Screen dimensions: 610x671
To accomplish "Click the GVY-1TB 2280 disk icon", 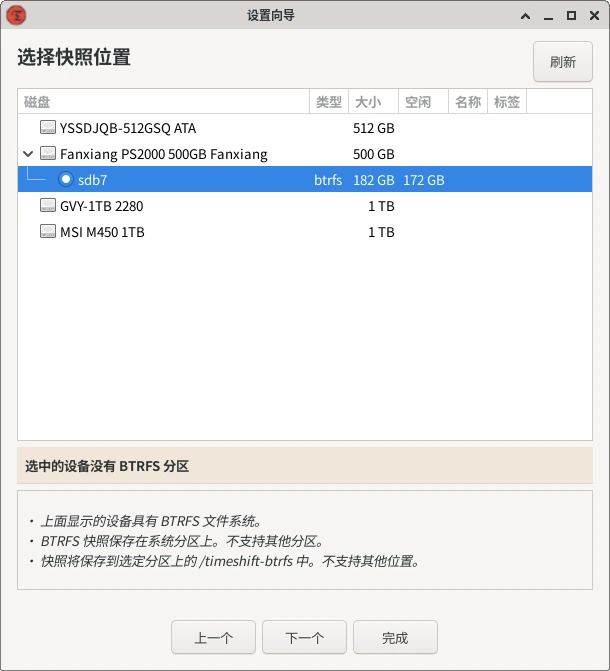I will click(x=48, y=206).
